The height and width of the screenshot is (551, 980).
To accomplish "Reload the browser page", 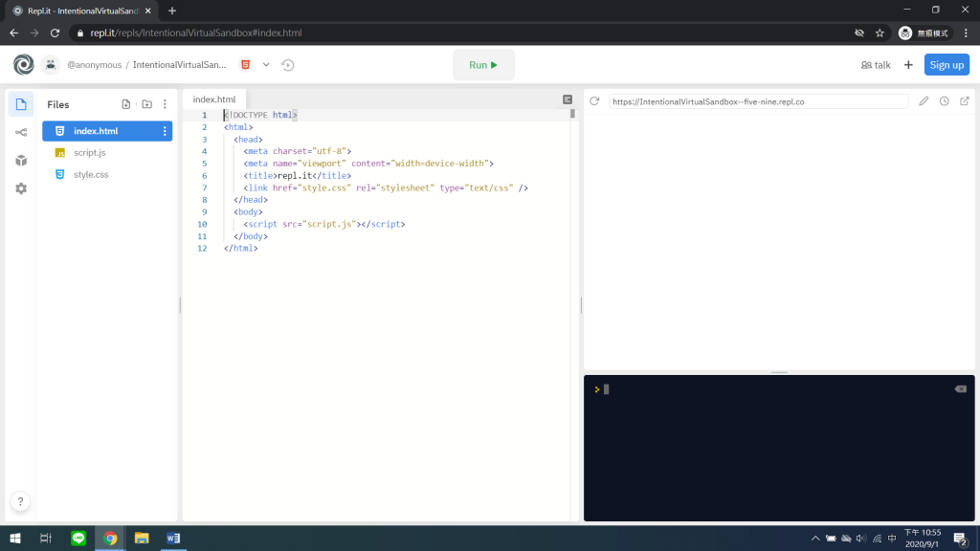I will click(55, 33).
